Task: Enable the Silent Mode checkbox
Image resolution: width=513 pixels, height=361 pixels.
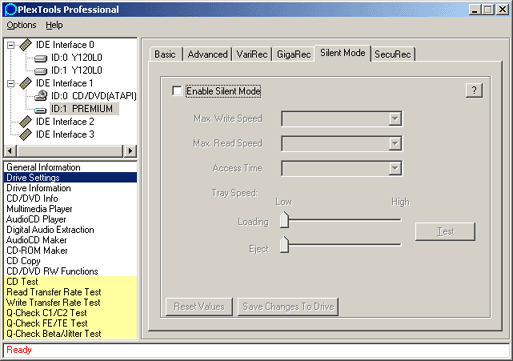Action: pos(177,91)
